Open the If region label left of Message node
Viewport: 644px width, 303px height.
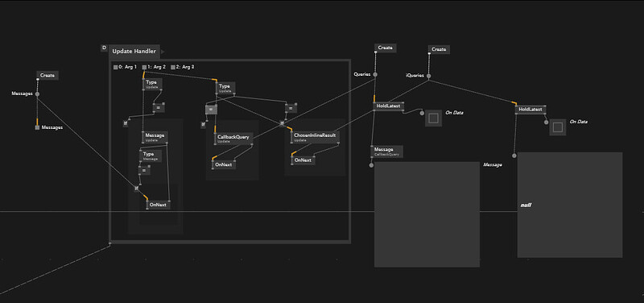tap(126, 123)
